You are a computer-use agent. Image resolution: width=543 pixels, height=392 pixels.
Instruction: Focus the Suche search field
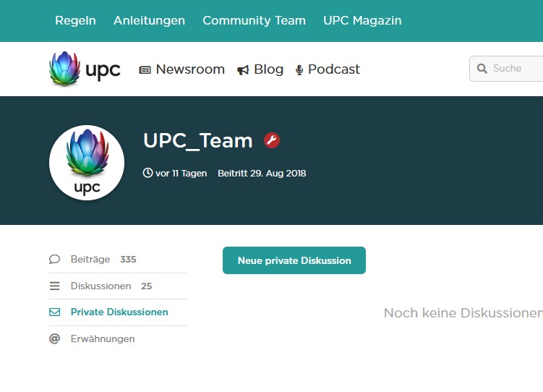click(516, 69)
